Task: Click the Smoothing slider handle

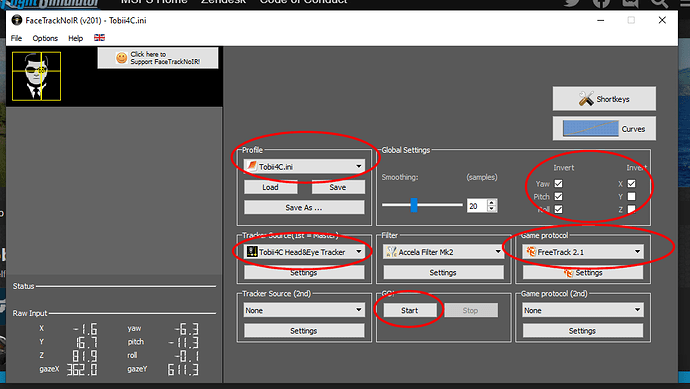Action: coord(414,205)
